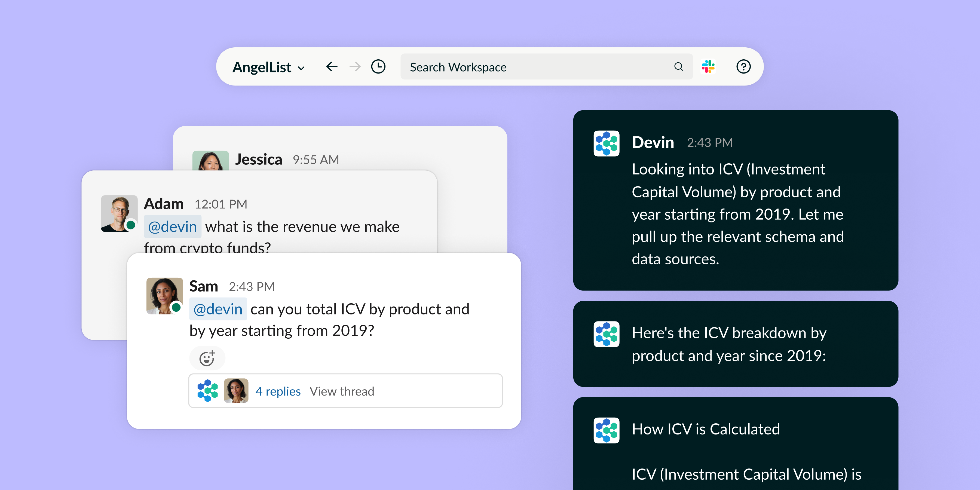Screen dimensions: 980x490
Task: Click View thread
Action: tap(342, 391)
